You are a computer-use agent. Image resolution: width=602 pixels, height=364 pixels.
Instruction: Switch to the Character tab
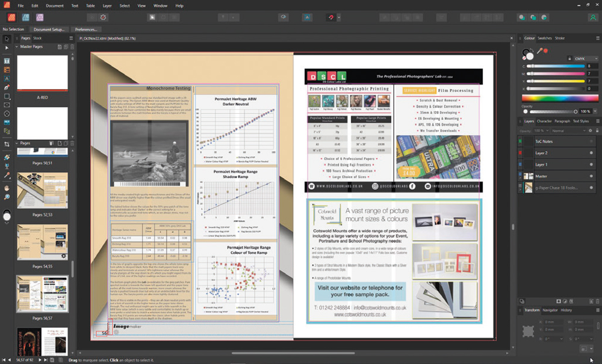click(544, 121)
